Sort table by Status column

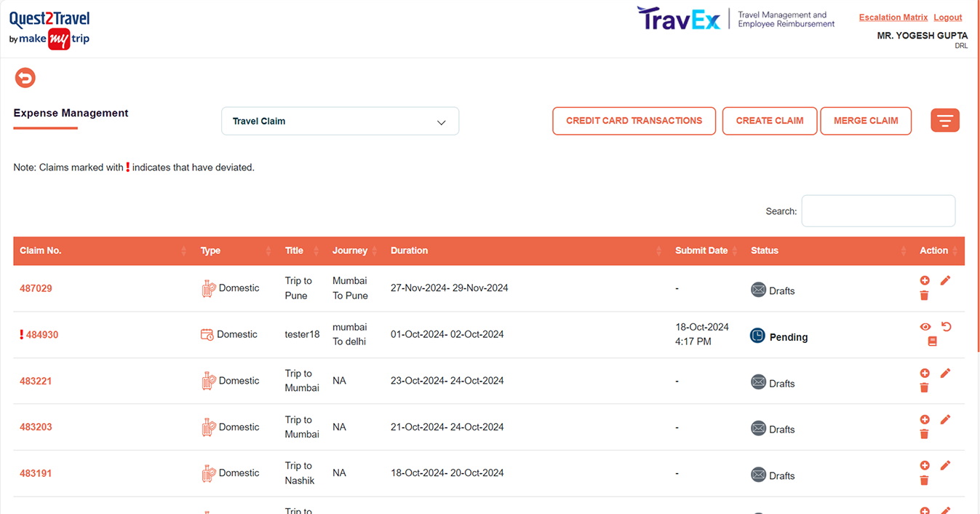coord(829,250)
